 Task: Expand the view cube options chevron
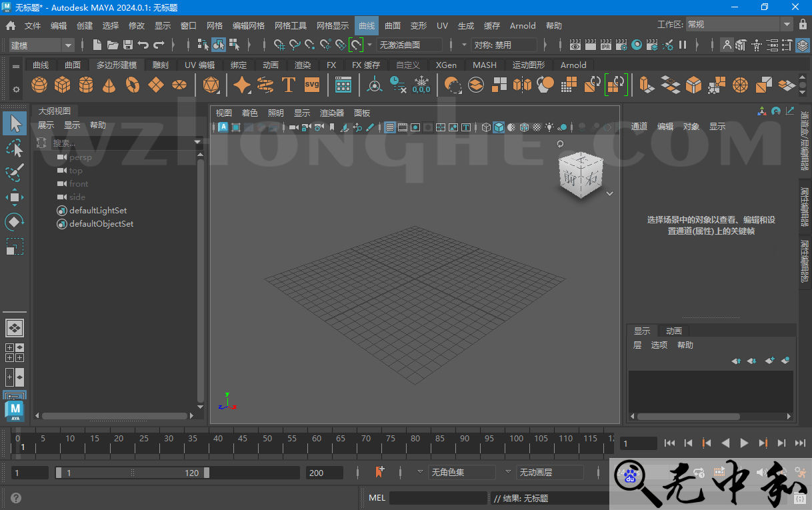point(609,193)
